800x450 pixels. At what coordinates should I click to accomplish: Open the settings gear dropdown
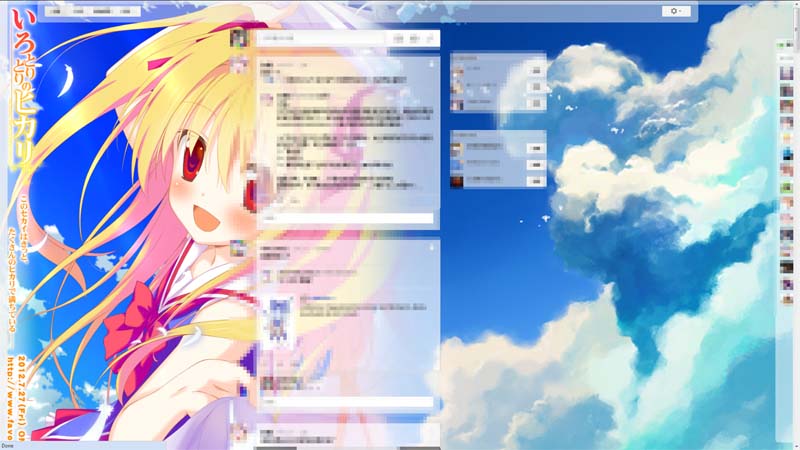pyautogui.click(x=676, y=11)
